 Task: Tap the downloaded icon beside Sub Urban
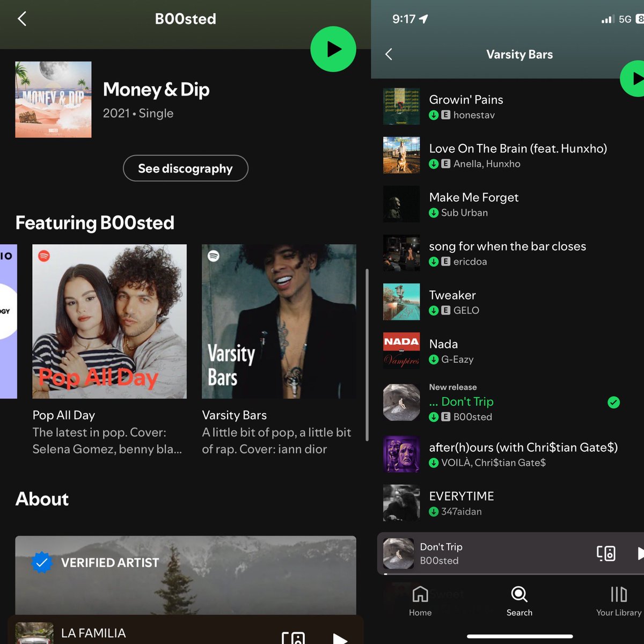point(434,213)
